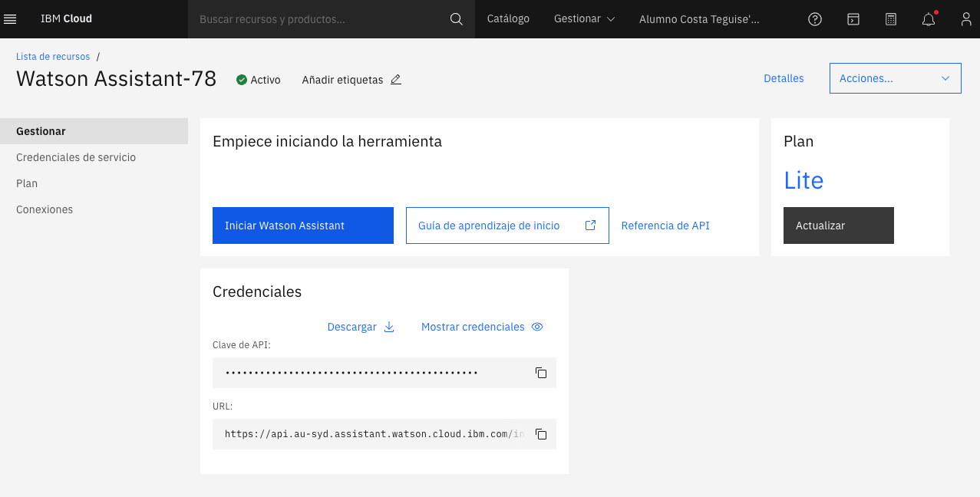Screen dimensions: 980x497
Task: Expand the Gestionar menu in the top bar
Action: 584,18
